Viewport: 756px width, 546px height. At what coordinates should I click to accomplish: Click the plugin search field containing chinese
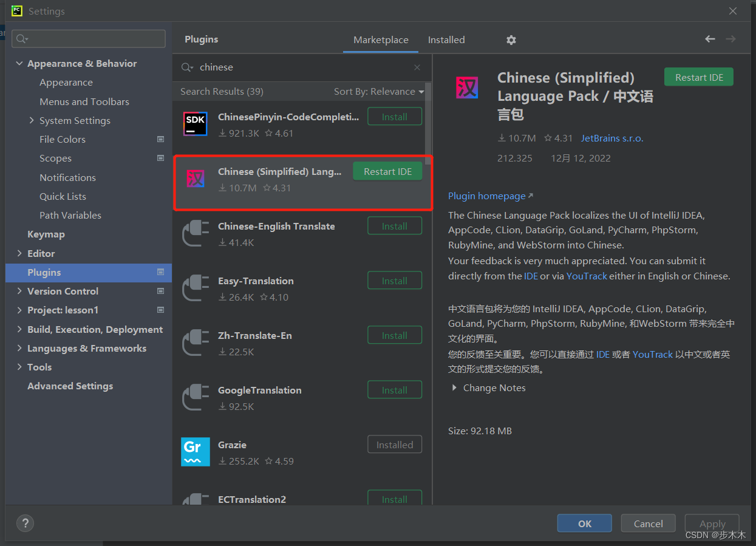click(304, 67)
